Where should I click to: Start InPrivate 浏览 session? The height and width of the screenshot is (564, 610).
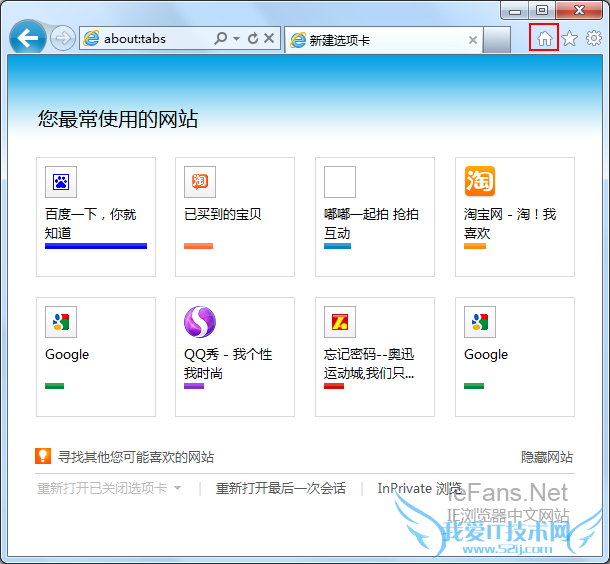click(x=419, y=488)
